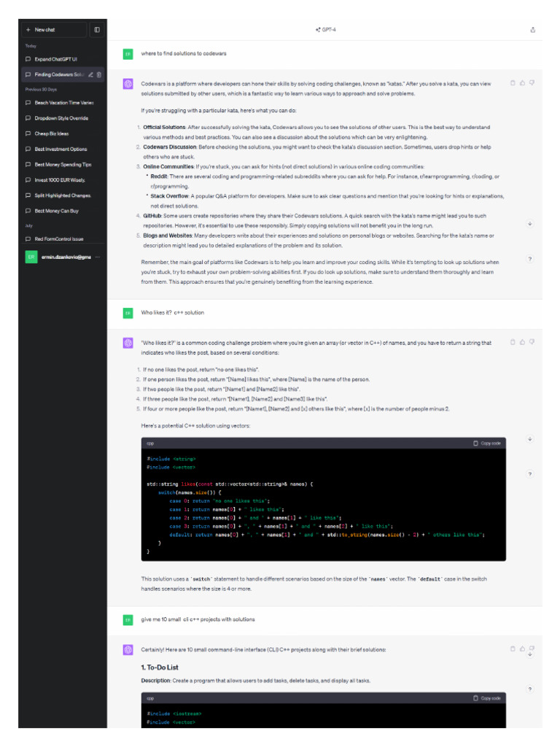The width and height of the screenshot is (560, 747).
Task: Click the bold 'Blogs and Websites' list item
Action: (168, 236)
